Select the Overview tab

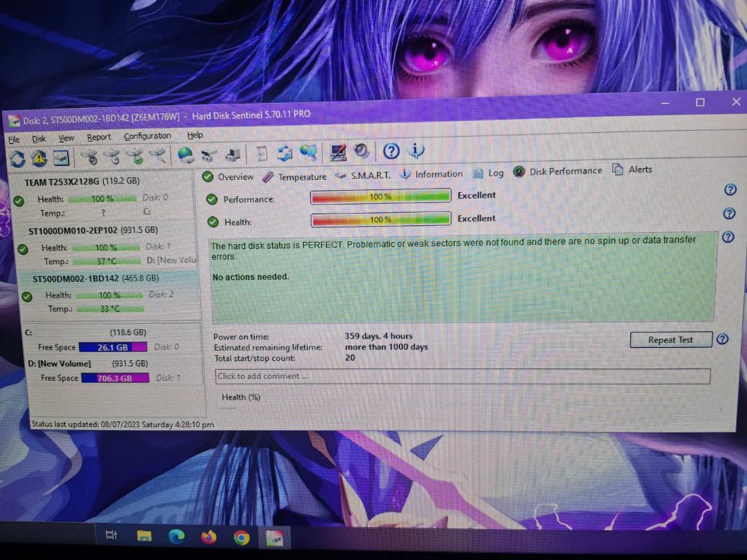[x=228, y=177]
